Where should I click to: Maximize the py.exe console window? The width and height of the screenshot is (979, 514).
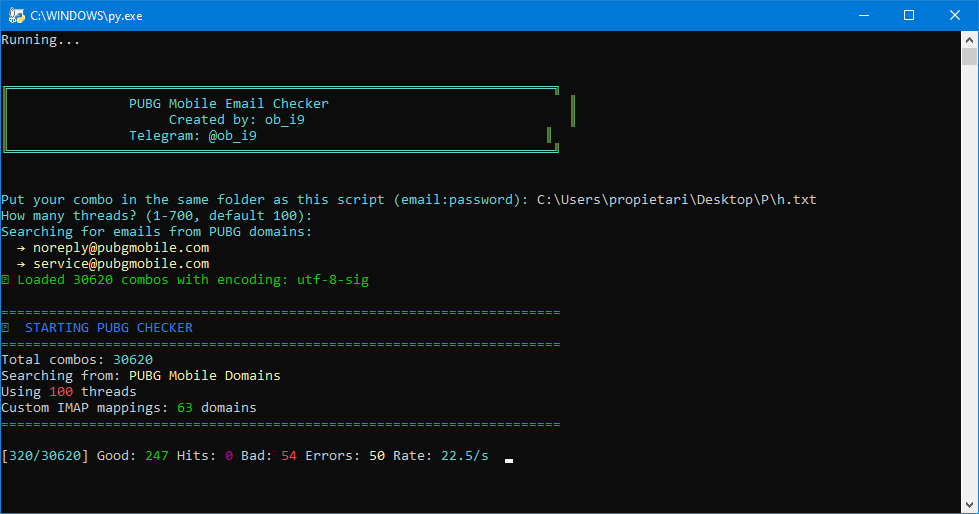click(x=909, y=16)
